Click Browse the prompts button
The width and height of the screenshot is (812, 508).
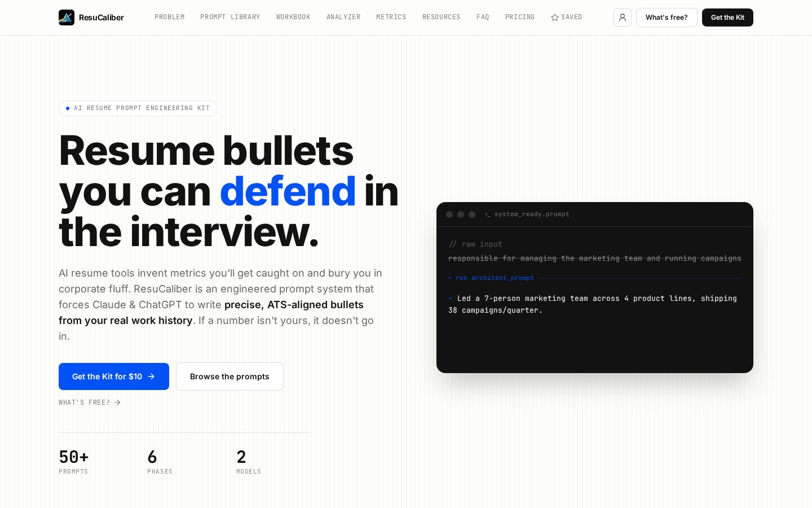[230, 376]
